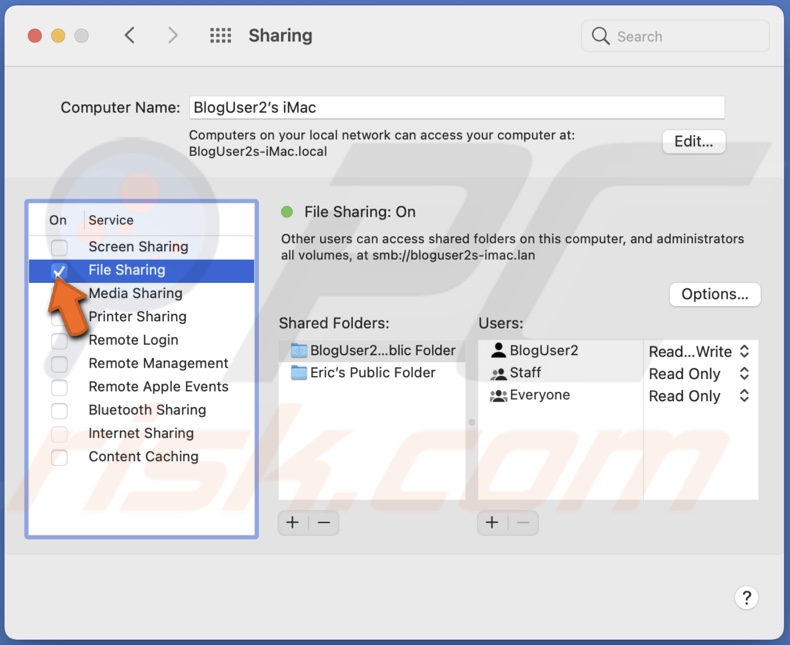Click the On column header

click(x=58, y=220)
